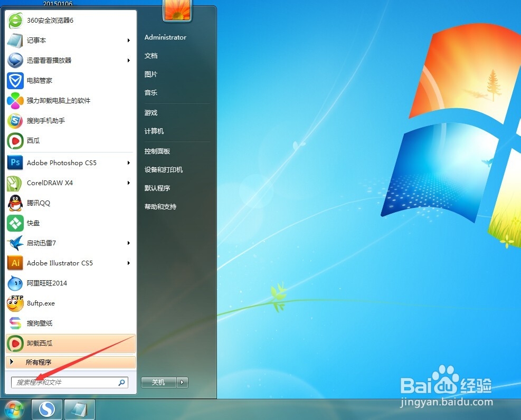Click the 快盘 green icon
The width and height of the screenshot is (521, 420).
click(x=15, y=223)
